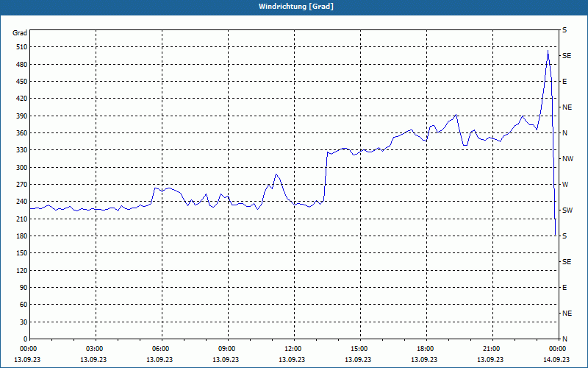This screenshot has width=588, height=368.
Task: Select the 330 y-axis value
Action: pos(22,150)
